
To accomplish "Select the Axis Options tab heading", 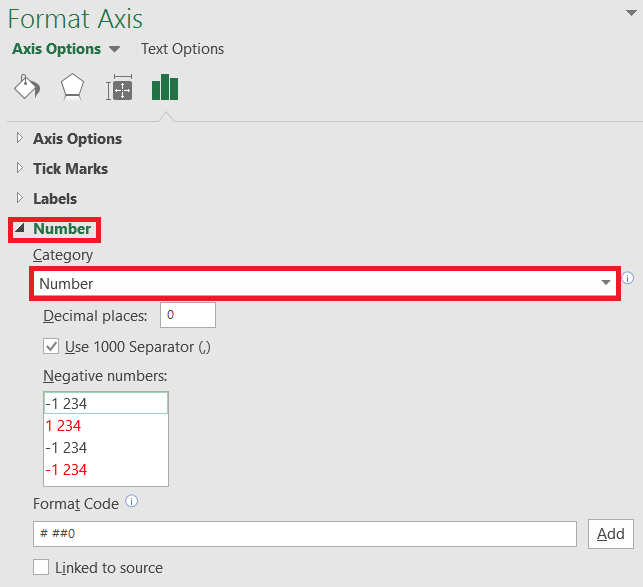I will click(x=57, y=49).
